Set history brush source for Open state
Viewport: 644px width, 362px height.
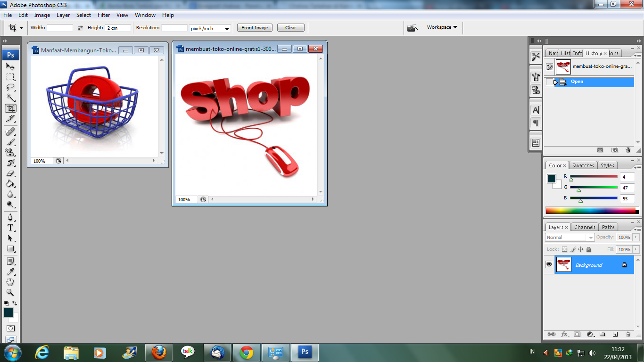(549, 82)
